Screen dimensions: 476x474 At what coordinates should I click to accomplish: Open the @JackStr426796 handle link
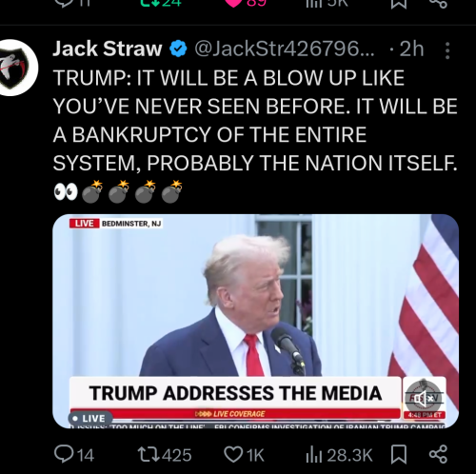[285, 49]
